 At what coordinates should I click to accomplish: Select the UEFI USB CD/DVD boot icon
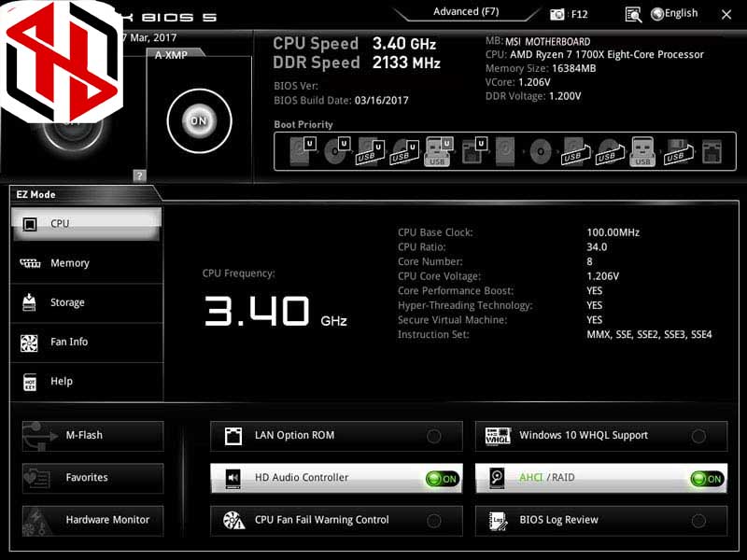405,151
